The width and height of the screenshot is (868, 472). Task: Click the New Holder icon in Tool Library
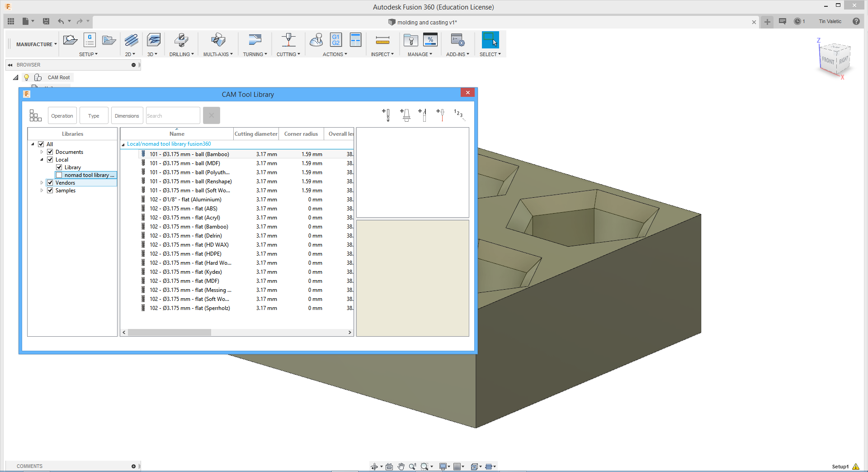point(405,115)
